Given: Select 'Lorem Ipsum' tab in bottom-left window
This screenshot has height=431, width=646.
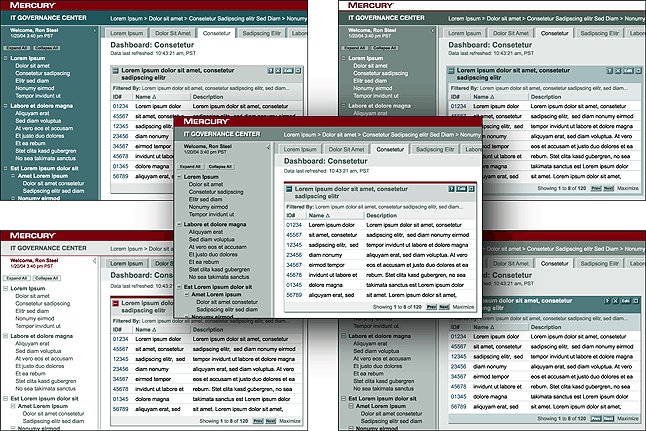Looking at the screenshot, I should 129,262.
